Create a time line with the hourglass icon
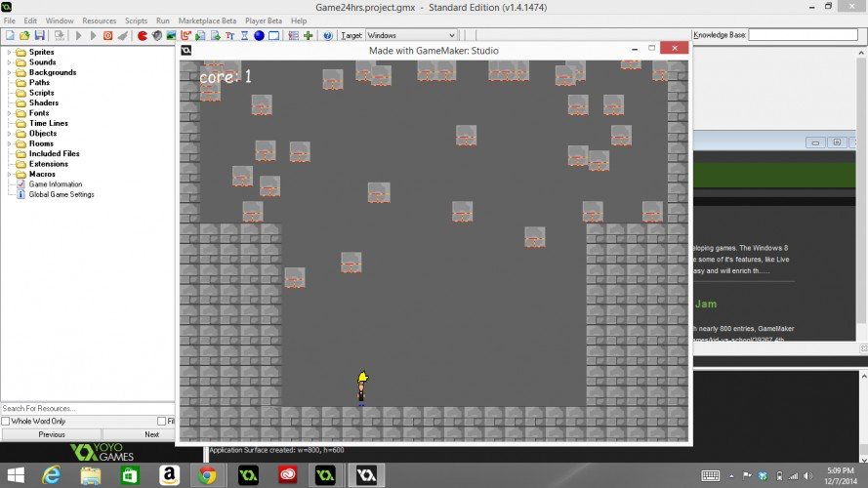This screenshot has height=488, width=868. [244, 35]
